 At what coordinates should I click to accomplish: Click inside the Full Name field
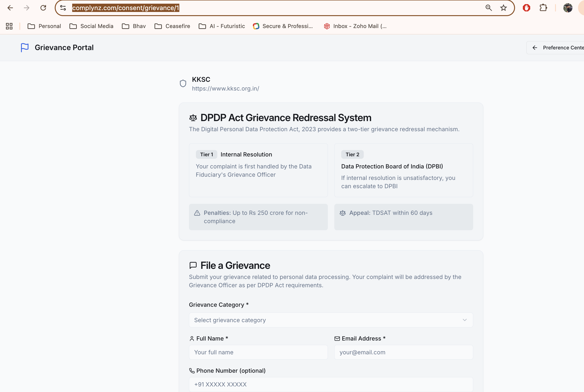coord(258,352)
